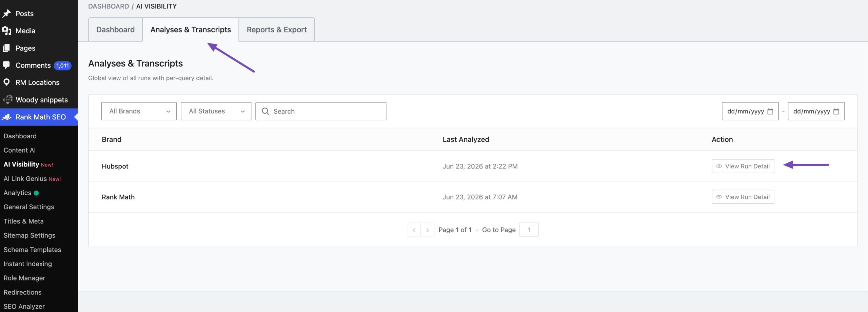The width and height of the screenshot is (868, 312).
Task: Open the All Statuses dropdown
Action: tap(216, 111)
